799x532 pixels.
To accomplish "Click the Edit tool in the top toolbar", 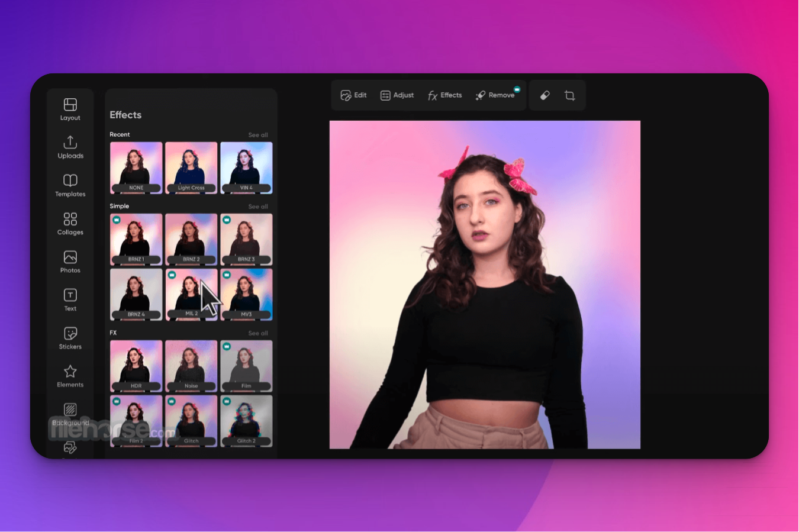I will coord(353,95).
